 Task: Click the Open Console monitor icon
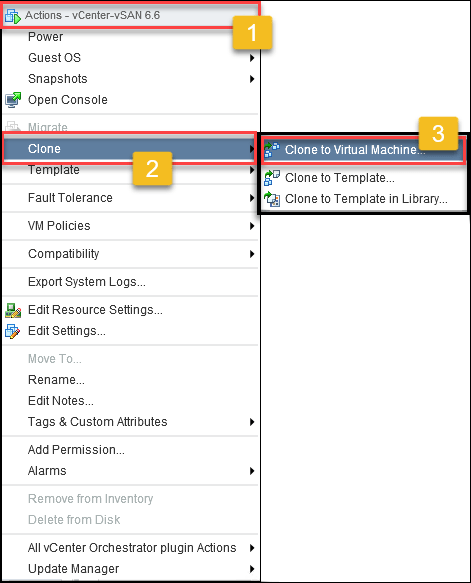click(x=13, y=100)
